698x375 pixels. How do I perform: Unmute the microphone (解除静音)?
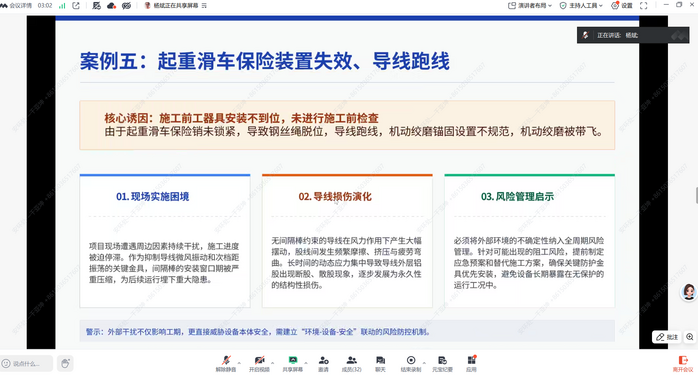point(226,363)
